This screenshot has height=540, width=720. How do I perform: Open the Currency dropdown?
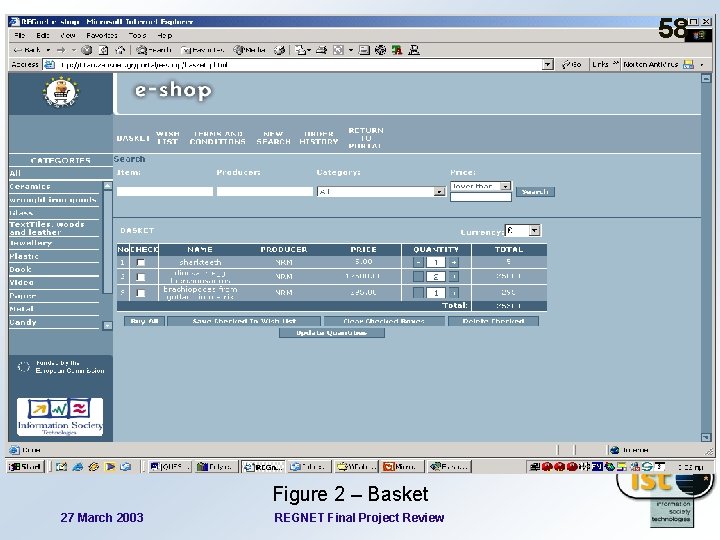click(x=523, y=231)
